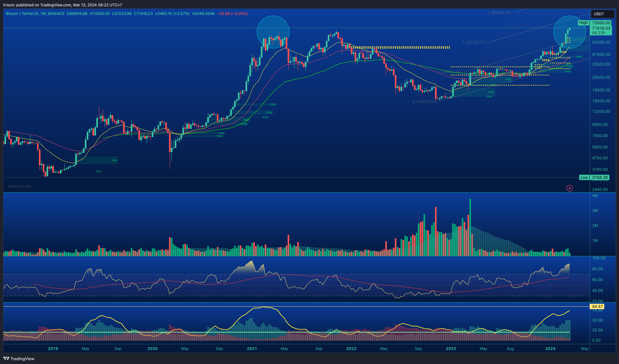Click the 4d 23h bar countdown
Image resolution: width=619 pixels, height=364 pixels.
[599, 33]
